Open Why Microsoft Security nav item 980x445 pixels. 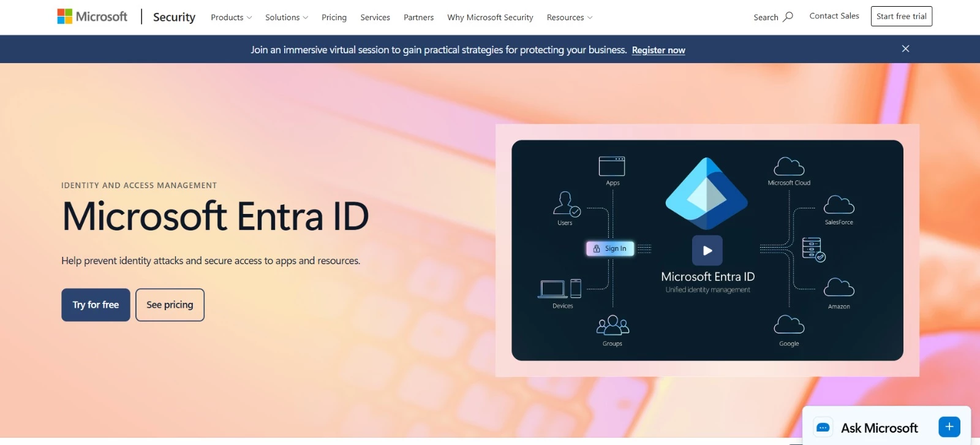[490, 17]
